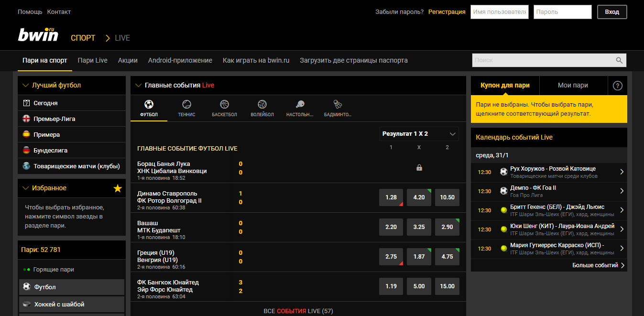Click England flag icon for Премьер-Лига
Viewport: 644px width, 316px height.
click(x=26, y=119)
